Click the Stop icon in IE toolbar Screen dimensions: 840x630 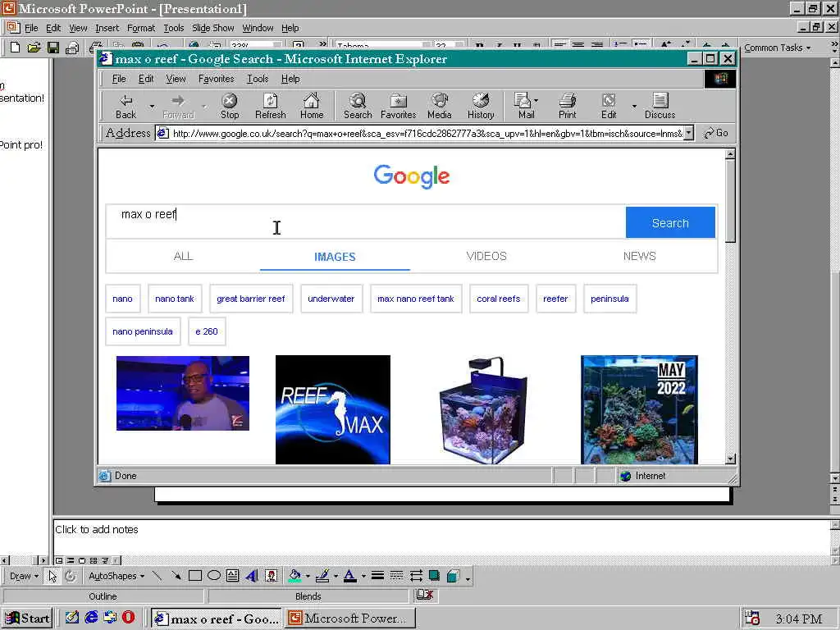point(230,106)
